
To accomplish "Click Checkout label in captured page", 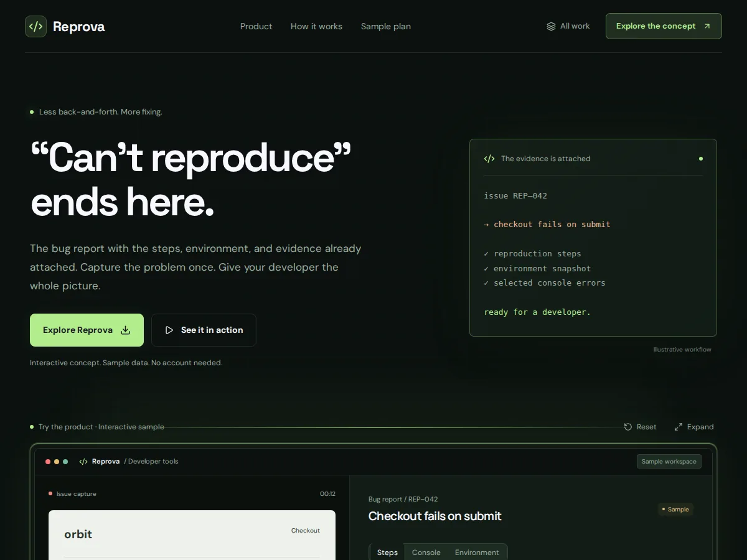I will pos(306,531).
